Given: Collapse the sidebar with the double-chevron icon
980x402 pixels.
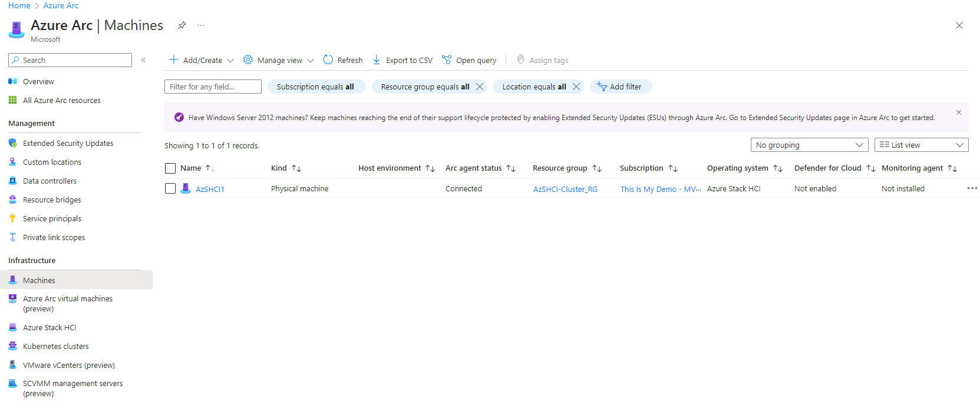Looking at the screenshot, I should (x=143, y=60).
